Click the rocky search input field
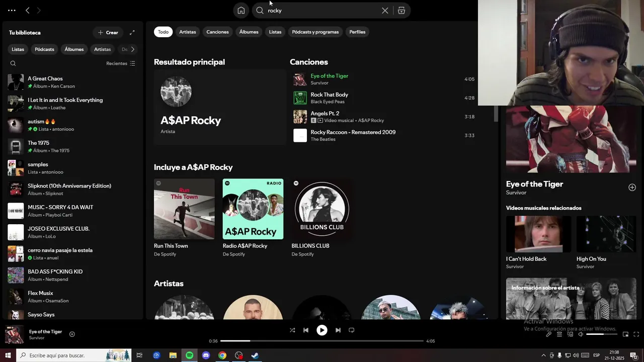Viewport: 644px width, 362px height. pyautogui.click(x=322, y=11)
